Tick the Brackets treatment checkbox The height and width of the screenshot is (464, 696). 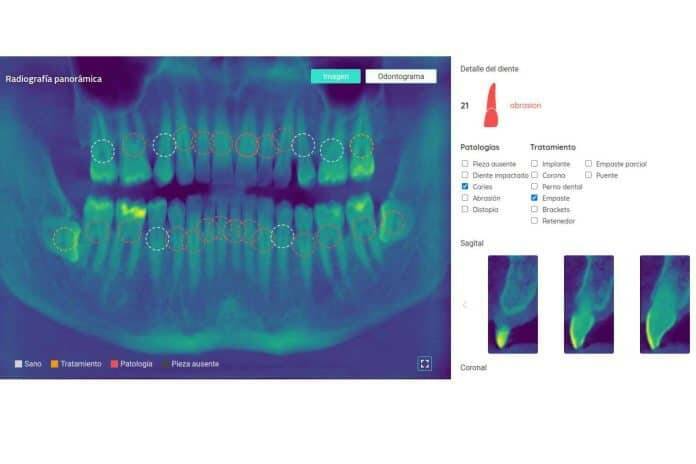(x=535, y=210)
